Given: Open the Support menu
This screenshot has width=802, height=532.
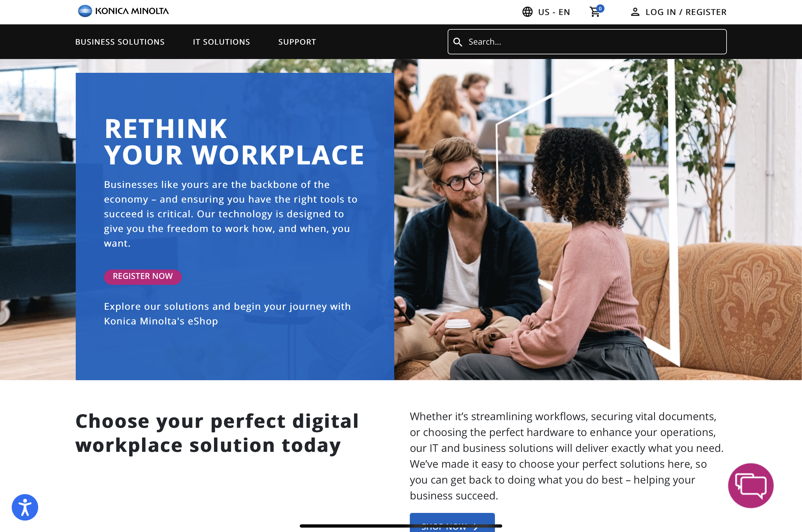Looking at the screenshot, I should 297,42.
